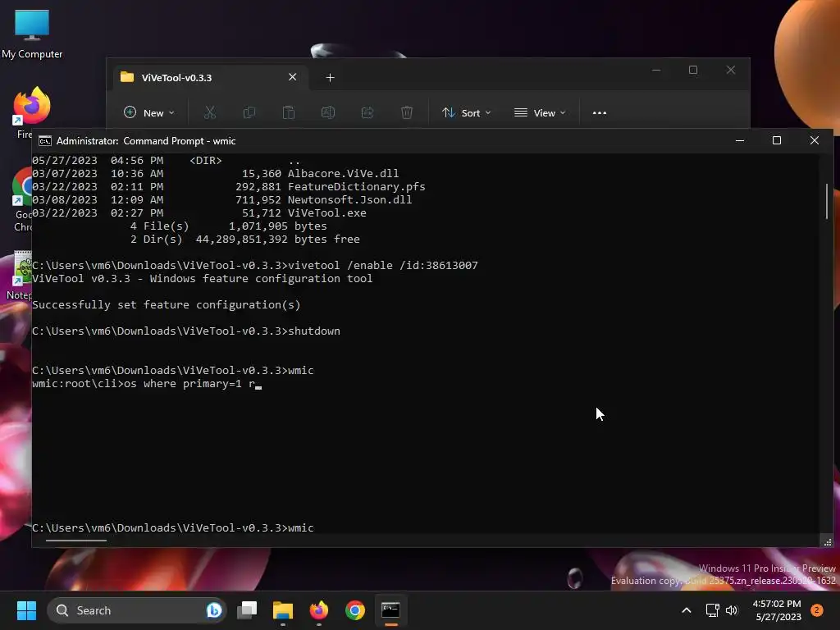Click the Newtonsoft.Json.dll line
Screen dimensions: 840x630
tap(221, 200)
